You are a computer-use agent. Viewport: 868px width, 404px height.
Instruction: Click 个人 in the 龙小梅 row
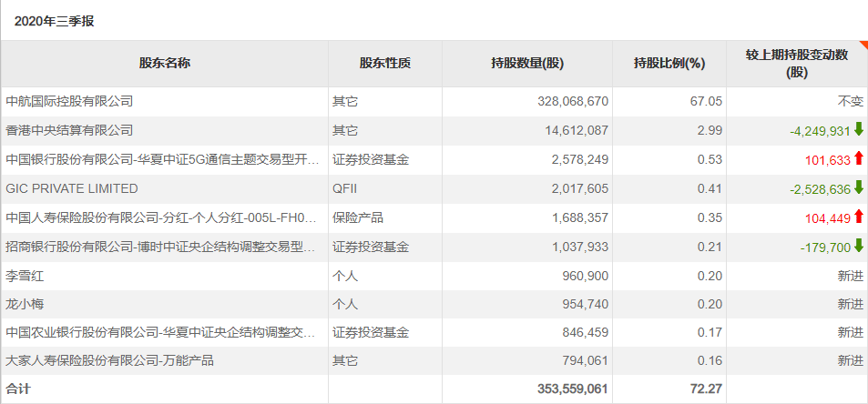pyautogui.click(x=345, y=304)
